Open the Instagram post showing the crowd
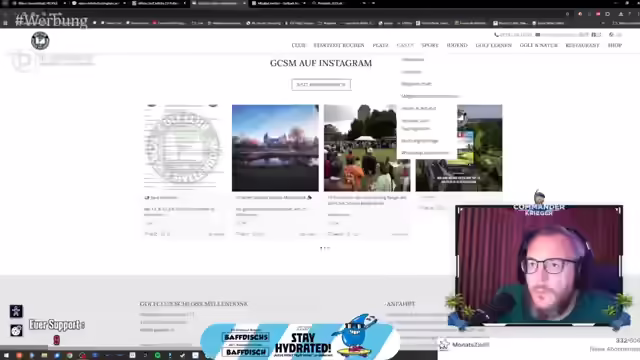 [x=367, y=148]
